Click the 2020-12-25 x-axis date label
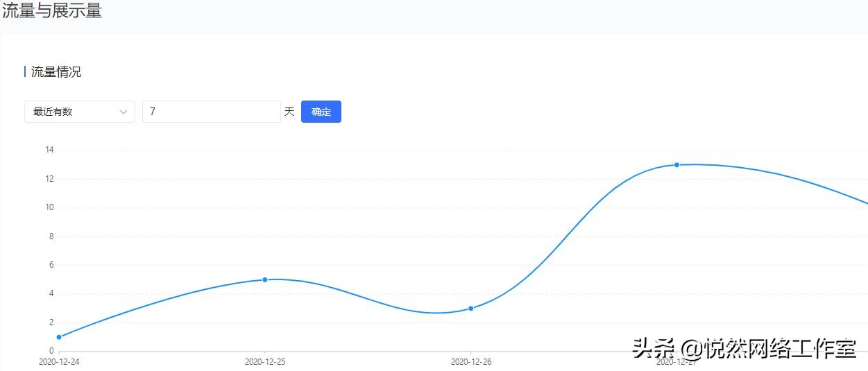The width and height of the screenshot is (868, 371). [x=265, y=362]
